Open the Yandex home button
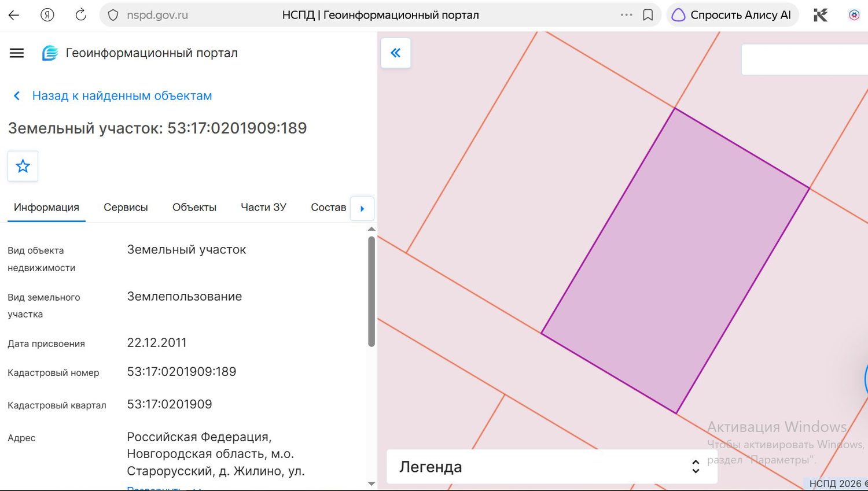The image size is (868, 491). click(x=47, y=15)
